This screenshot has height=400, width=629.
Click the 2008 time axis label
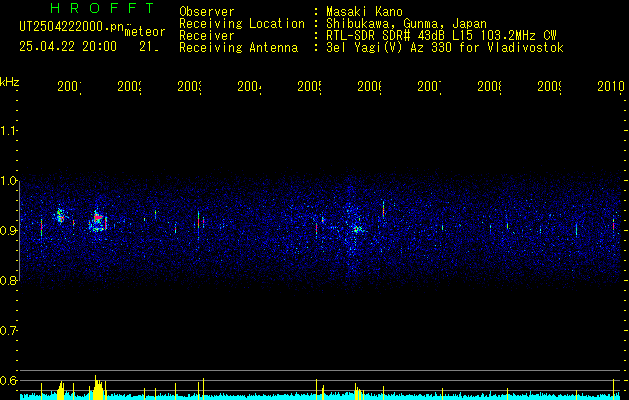[490, 86]
